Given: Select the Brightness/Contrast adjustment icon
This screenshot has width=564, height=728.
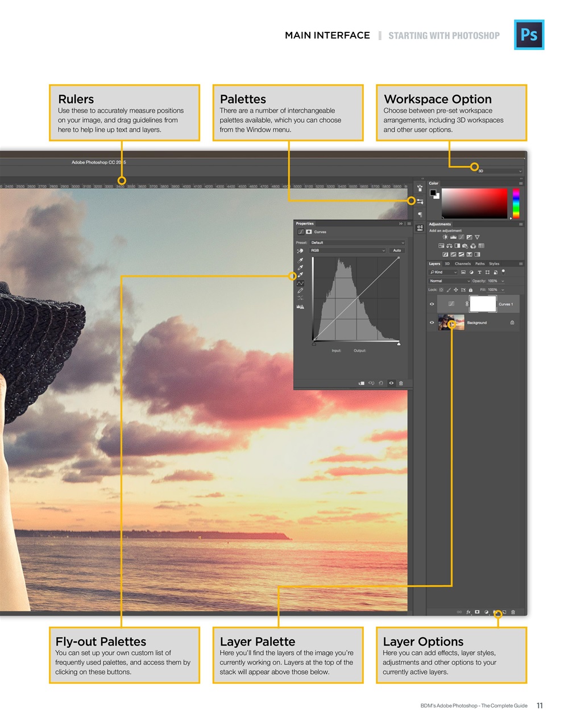Looking at the screenshot, I should (445, 237).
